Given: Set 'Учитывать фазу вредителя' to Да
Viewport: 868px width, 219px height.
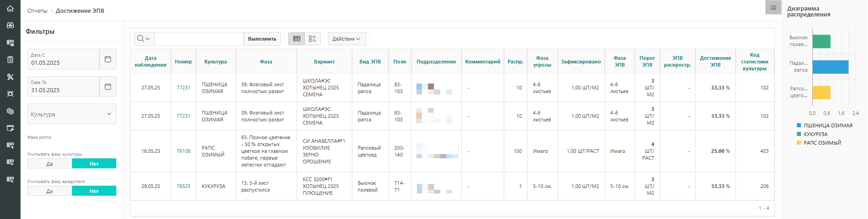Looking at the screenshot, I should [50, 191].
